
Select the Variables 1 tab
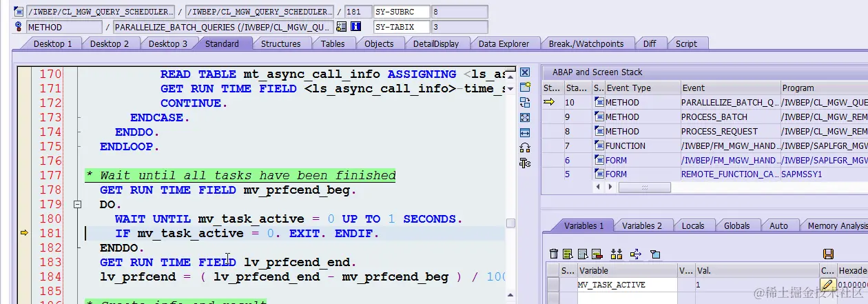tap(583, 225)
